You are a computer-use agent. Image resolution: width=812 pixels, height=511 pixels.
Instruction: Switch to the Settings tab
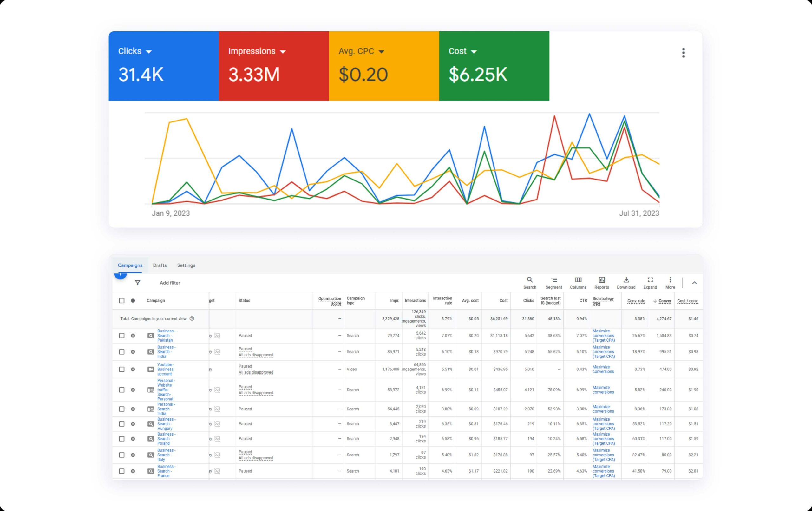pos(186,265)
